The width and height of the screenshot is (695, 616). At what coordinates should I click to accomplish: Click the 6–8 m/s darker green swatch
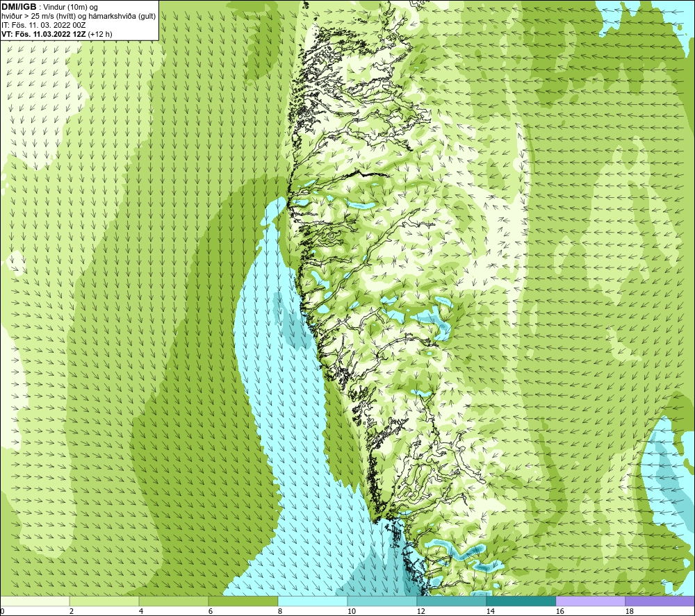click(243, 601)
